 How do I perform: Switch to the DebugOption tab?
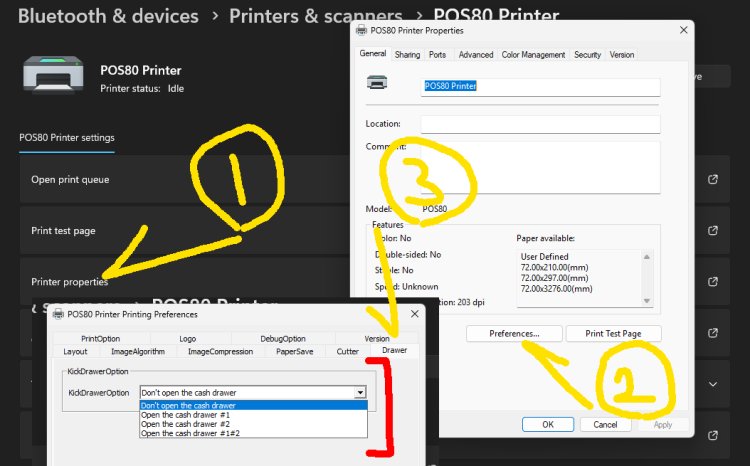pos(283,338)
